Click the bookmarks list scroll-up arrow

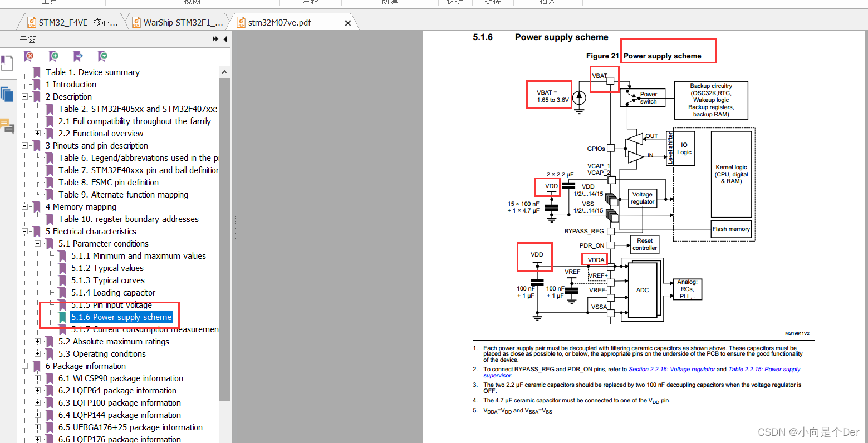click(224, 72)
